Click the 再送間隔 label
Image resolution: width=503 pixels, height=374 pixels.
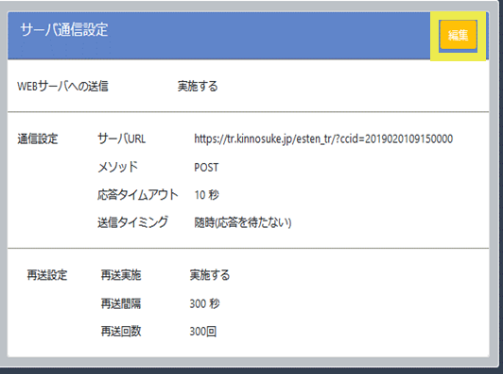[121, 304]
